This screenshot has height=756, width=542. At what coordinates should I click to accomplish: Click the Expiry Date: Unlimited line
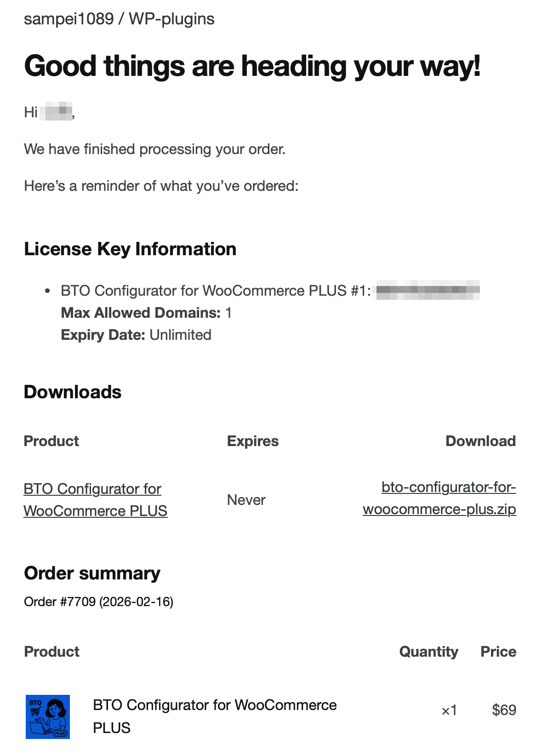[x=136, y=335]
